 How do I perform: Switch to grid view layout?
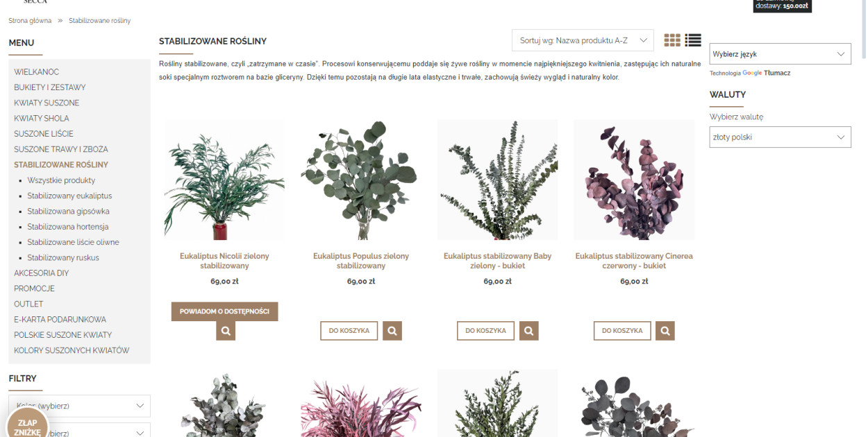[672, 40]
